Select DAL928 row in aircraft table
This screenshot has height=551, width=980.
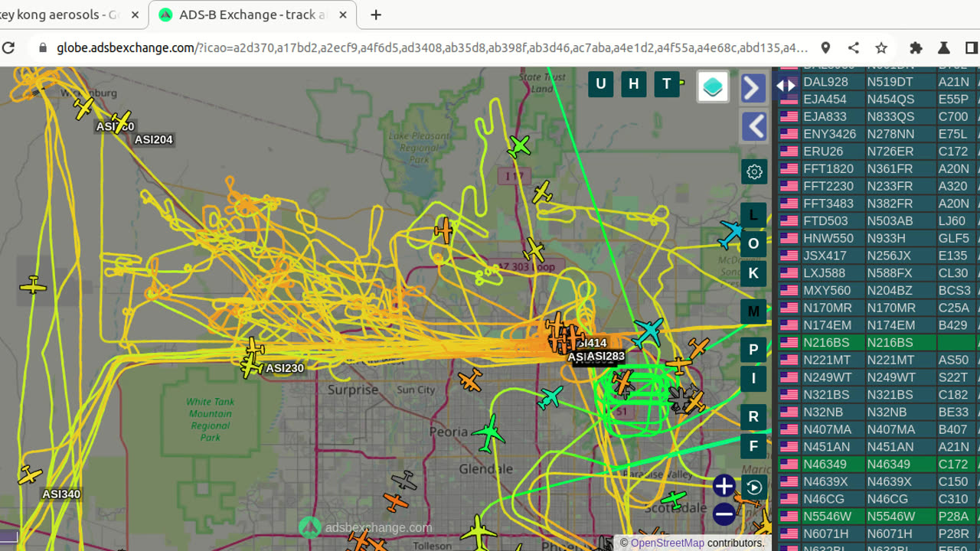(x=879, y=81)
